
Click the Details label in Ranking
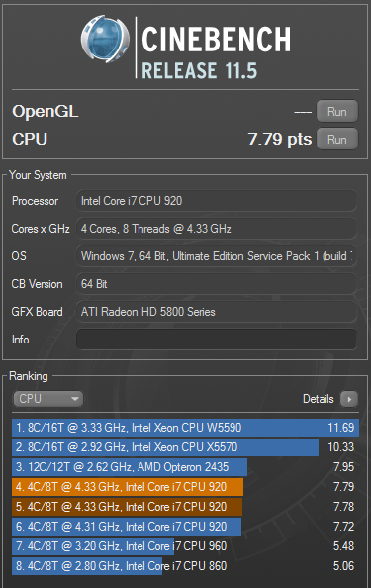click(319, 399)
